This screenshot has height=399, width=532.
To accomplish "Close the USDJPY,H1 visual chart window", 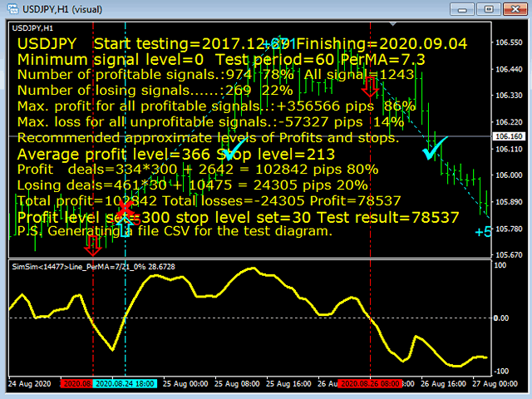I will (515, 9).
